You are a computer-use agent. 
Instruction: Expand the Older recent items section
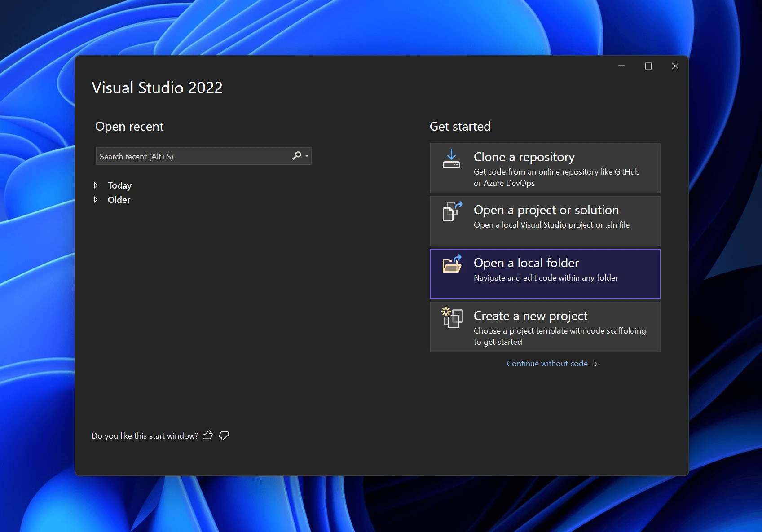pos(96,200)
